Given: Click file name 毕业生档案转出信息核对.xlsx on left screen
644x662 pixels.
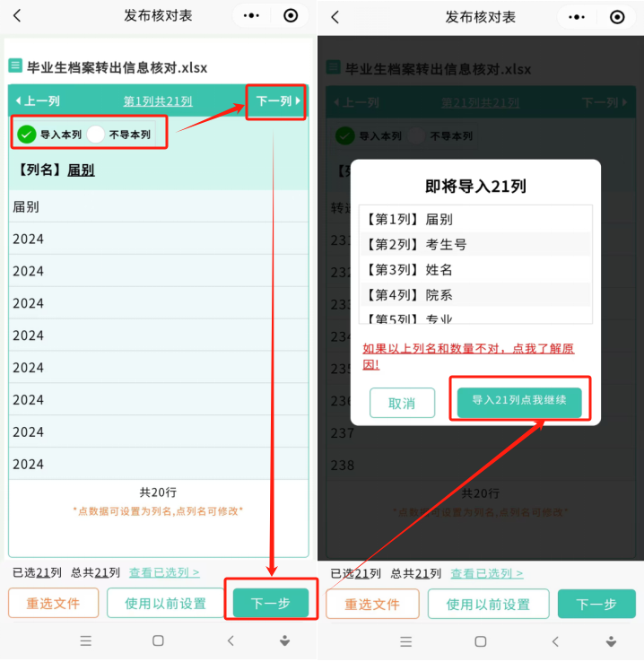Looking at the screenshot, I should click(117, 67).
